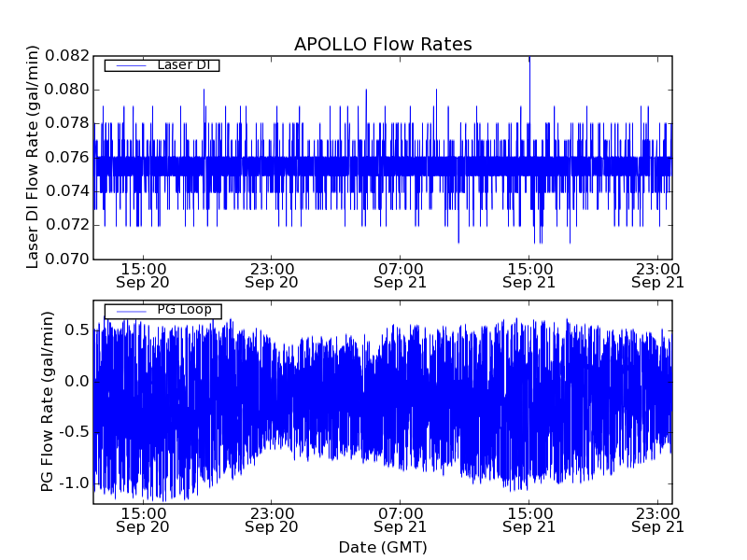Click the 'APOLLO Flow Rates' chart title
This screenshot has width=747, height=560.
[383, 44]
